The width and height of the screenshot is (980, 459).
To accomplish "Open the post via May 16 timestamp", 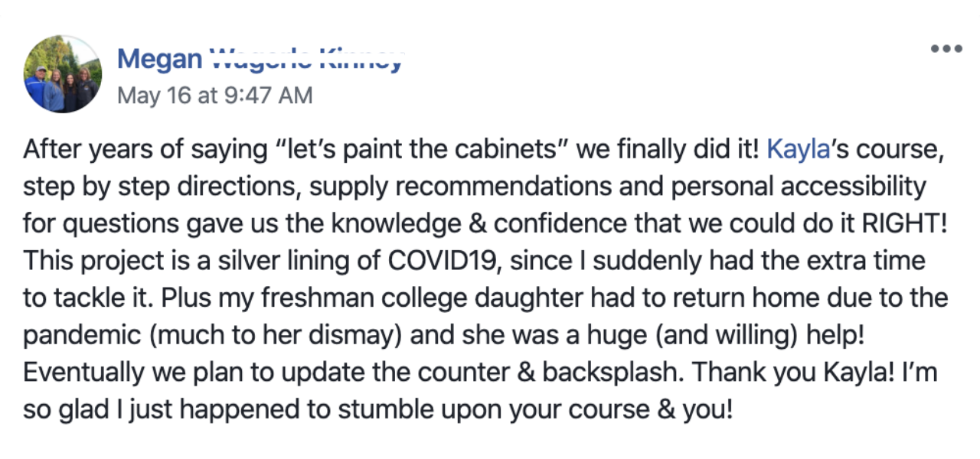I will click(215, 96).
